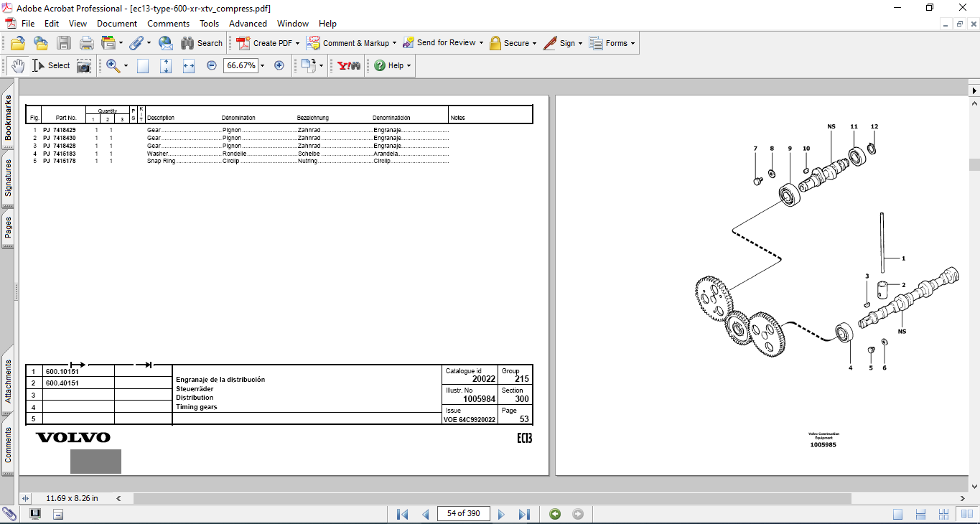Expand the Comment & Markup menu

tap(394, 43)
